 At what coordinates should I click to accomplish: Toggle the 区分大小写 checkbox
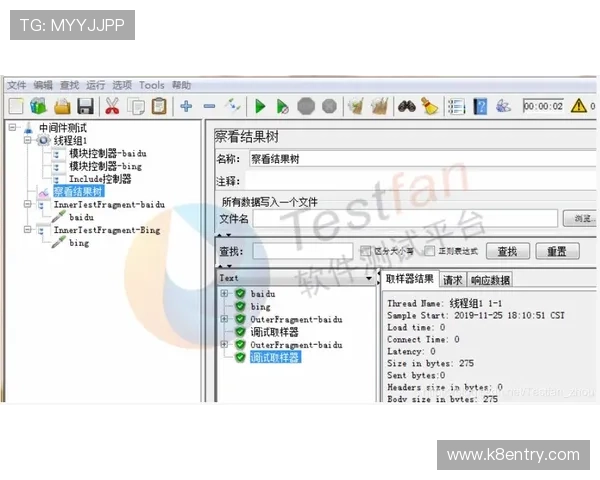point(365,251)
